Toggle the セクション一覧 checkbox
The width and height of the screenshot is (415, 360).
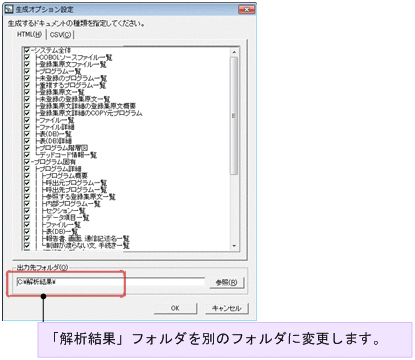pyautogui.click(x=27, y=211)
